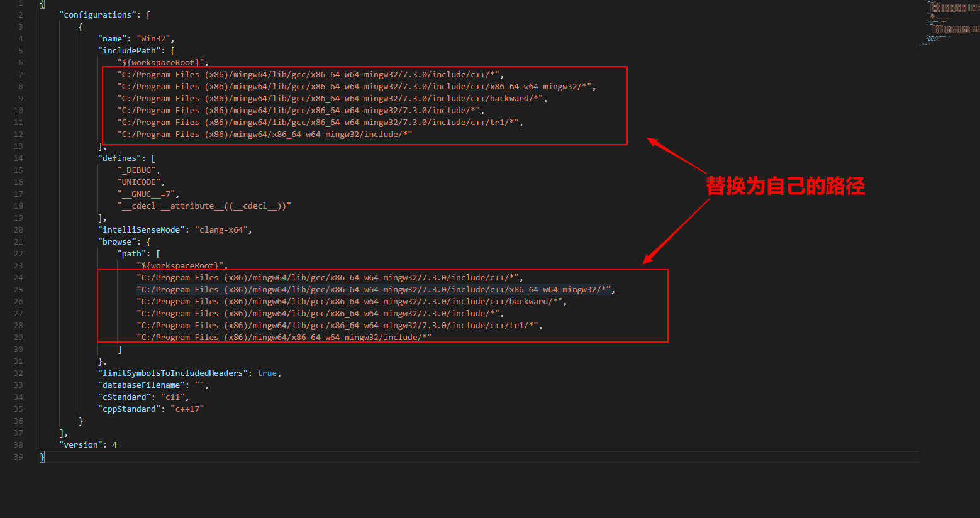Click the true value of limitSymbolsToIncludedHeaders
This screenshot has height=518, width=980.
click(267, 373)
